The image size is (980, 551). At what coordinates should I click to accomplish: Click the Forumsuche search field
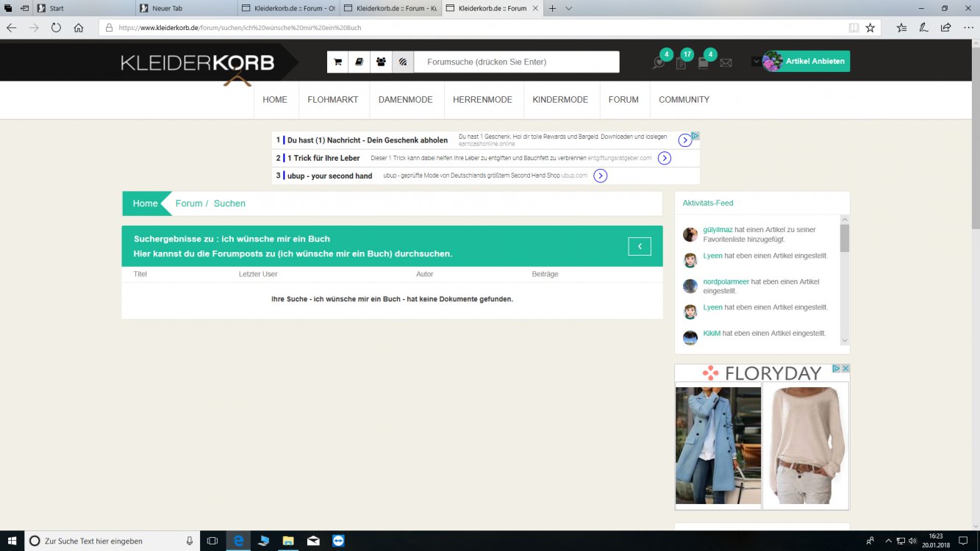pyautogui.click(x=517, y=62)
